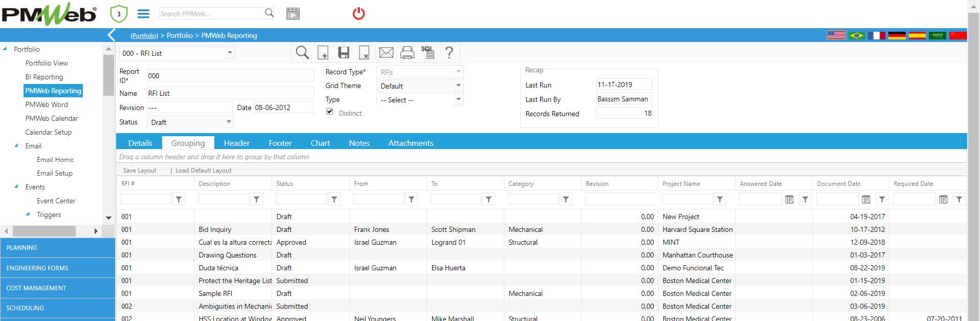Click the shield notification icon
Screen dimensions: 980x321
click(x=119, y=14)
